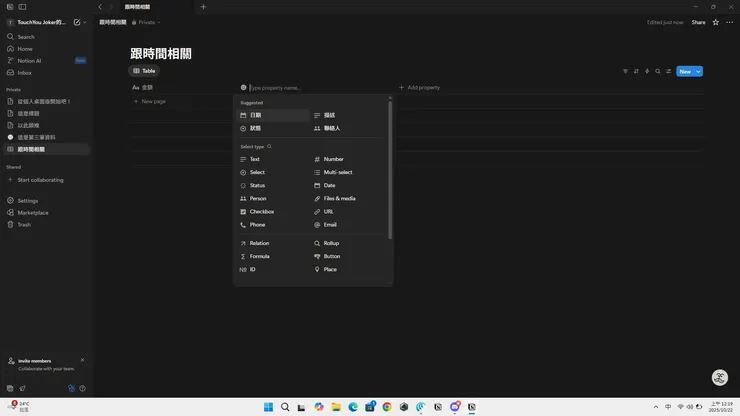The height and width of the screenshot is (416, 740).
Task: Open the Private visibility dropdown
Action: point(146,22)
